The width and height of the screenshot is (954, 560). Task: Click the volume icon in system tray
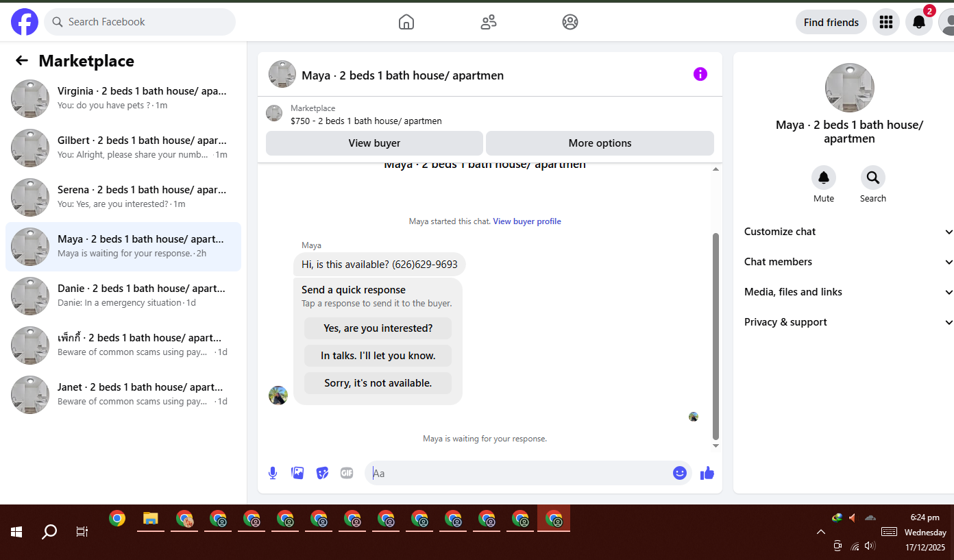coord(870,546)
